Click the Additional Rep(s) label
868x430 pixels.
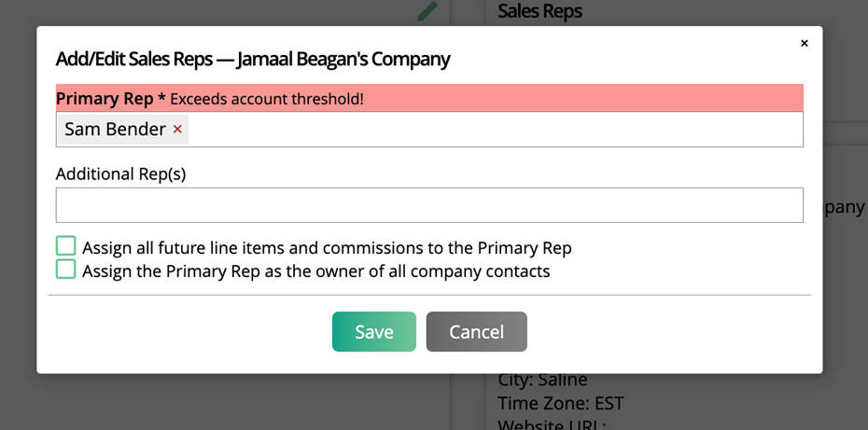120,173
